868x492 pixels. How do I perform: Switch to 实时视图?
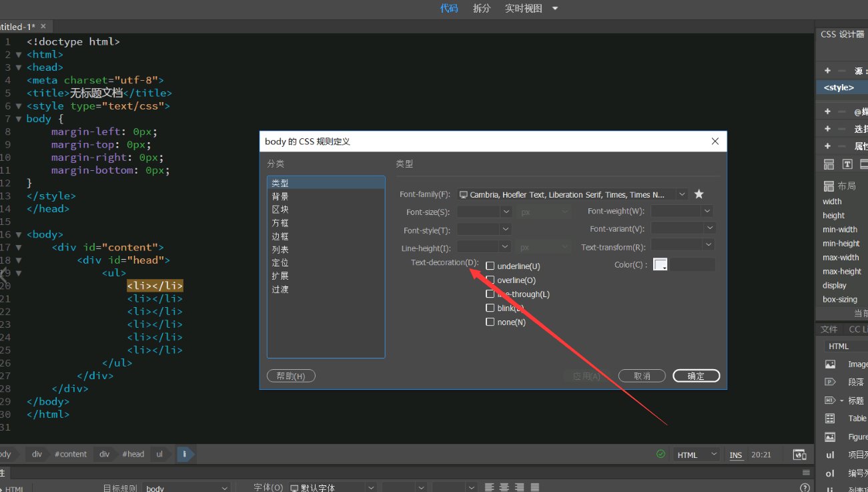tap(524, 9)
